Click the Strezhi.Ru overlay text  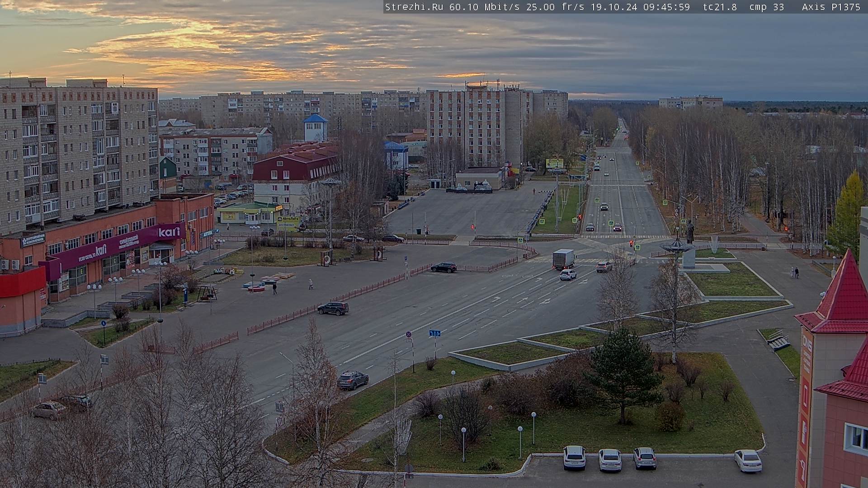point(414,7)
